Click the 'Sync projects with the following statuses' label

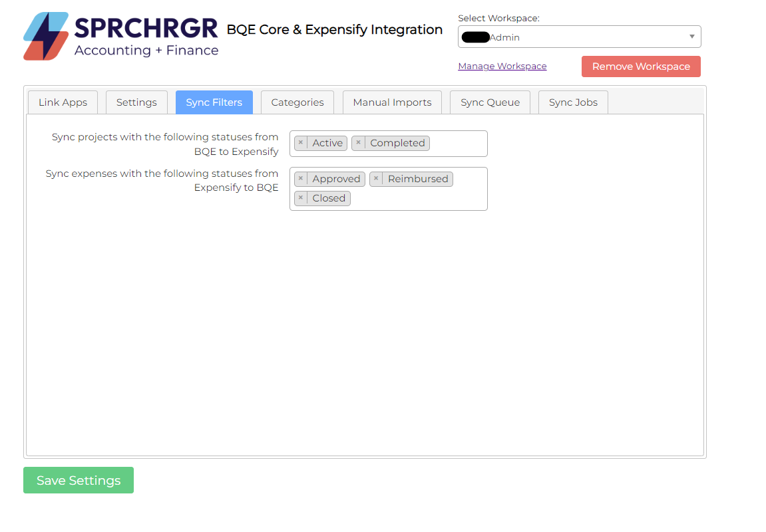165,144
